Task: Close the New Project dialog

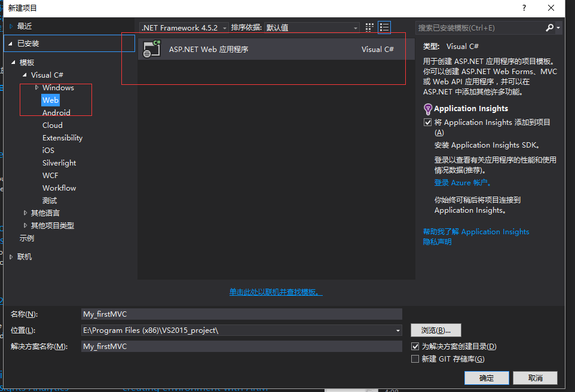Action: (551, 8)
